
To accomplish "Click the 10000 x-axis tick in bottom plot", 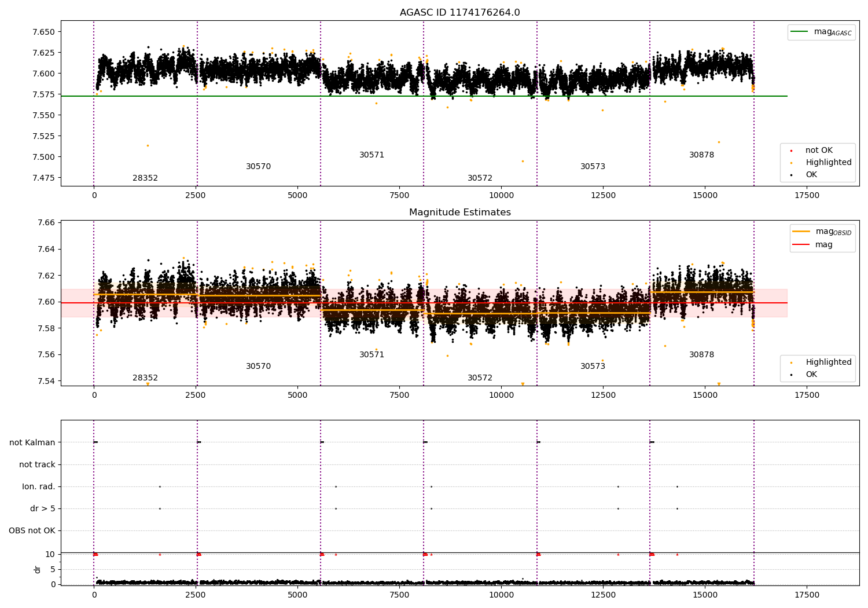I will pos(501,595).
